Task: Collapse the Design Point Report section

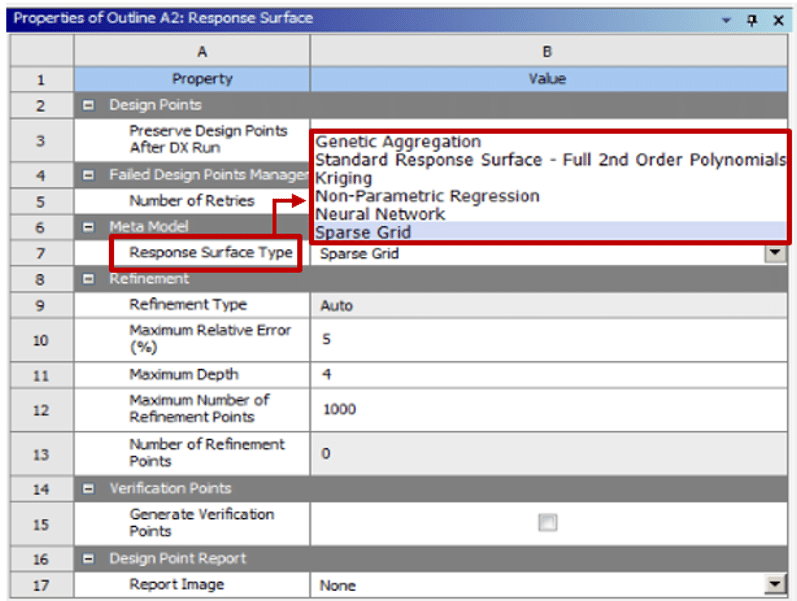Action: point(89,558)
